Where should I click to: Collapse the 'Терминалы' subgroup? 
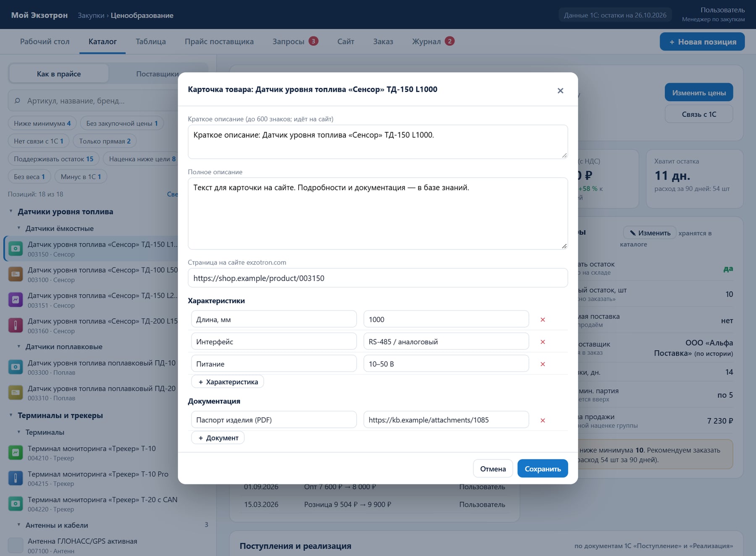(x=19, y=432)
